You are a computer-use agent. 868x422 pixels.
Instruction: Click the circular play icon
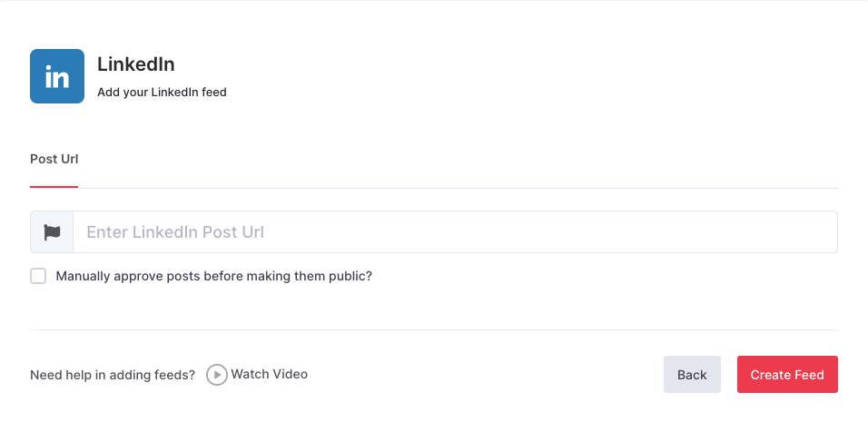(x=216, y=375)
